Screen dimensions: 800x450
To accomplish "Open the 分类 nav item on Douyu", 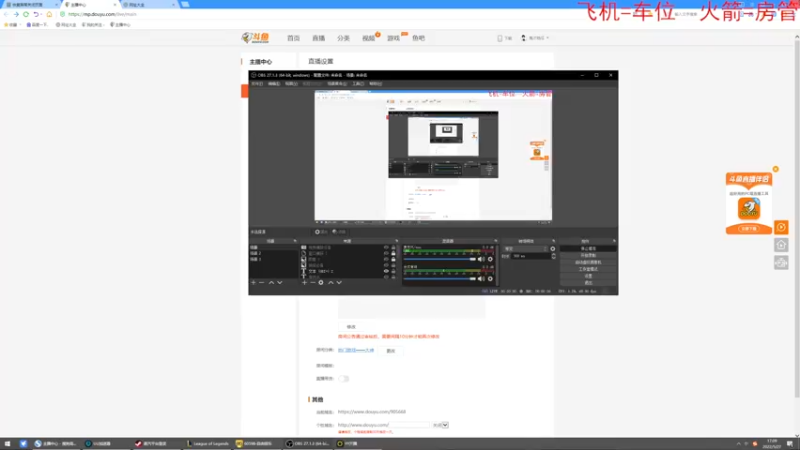I will pyautogui.click(x=343, y=38).
